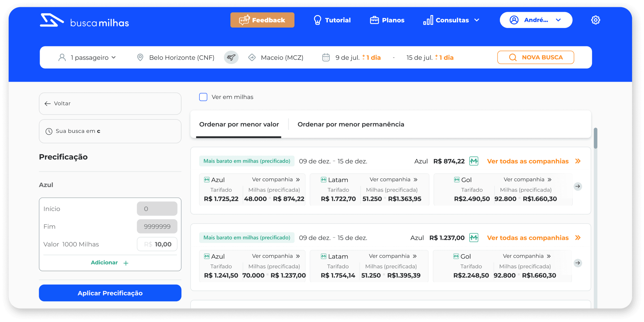Click right arrow on second results card
Screen dimensions: 644x322
[x=578, y=263]
